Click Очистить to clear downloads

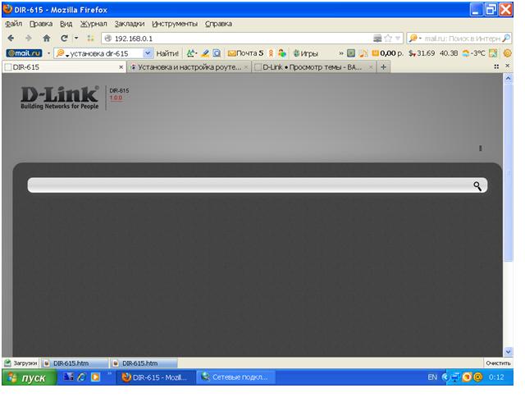(498, 363)
